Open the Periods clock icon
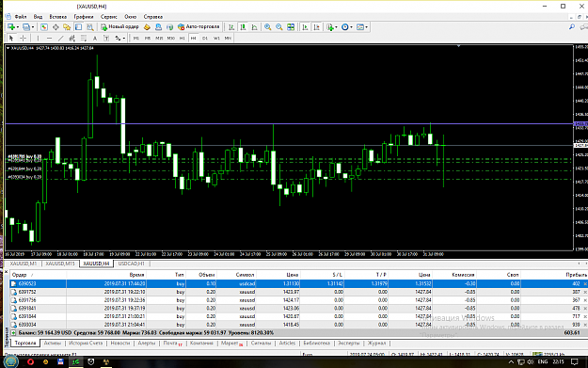Viewport: 588px width, 368px height. [344, 27]
